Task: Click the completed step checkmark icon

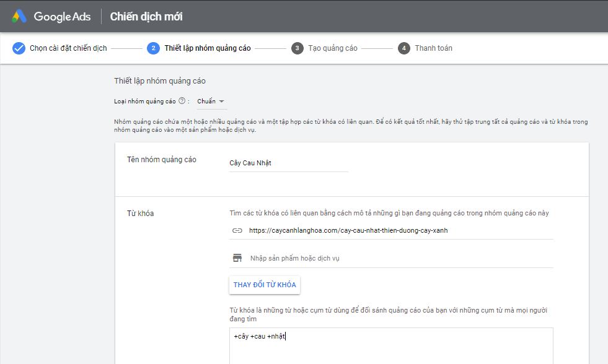Action: [19, 48]
